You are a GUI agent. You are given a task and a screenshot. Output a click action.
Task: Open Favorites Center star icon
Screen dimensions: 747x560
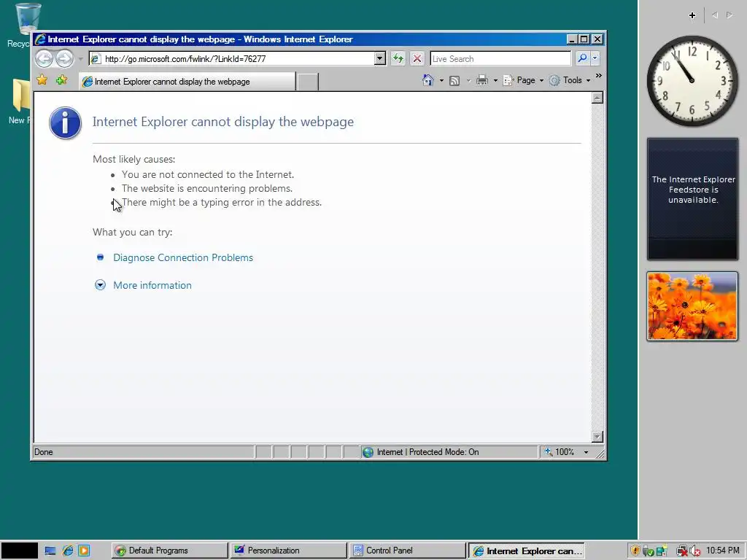click(42, 80)
